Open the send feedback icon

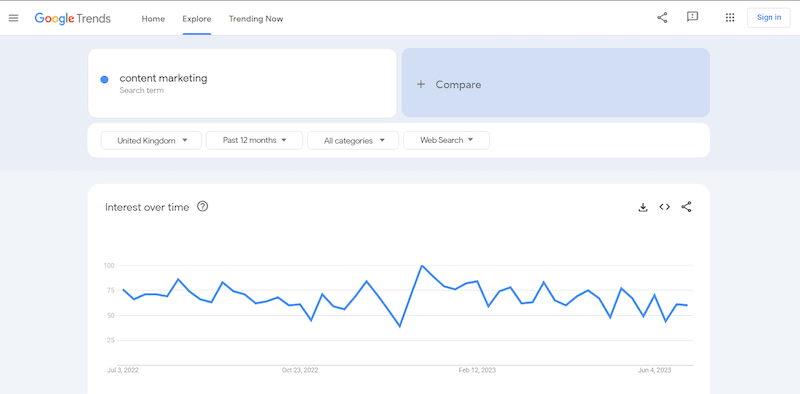(692, 17)
